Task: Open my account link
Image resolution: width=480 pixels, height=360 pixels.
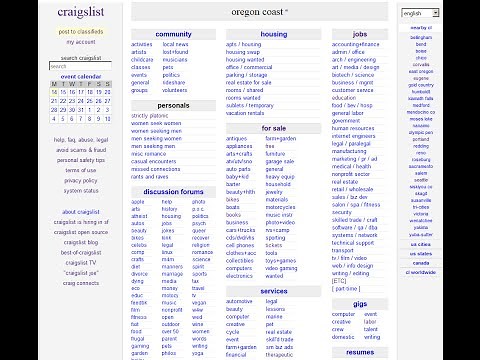Action: pos(81,42)
